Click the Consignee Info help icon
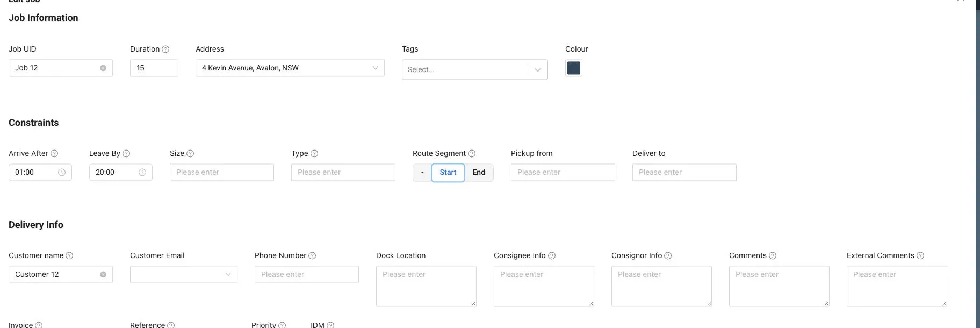This screenshot has height=328, width=980. click(552, 255)
